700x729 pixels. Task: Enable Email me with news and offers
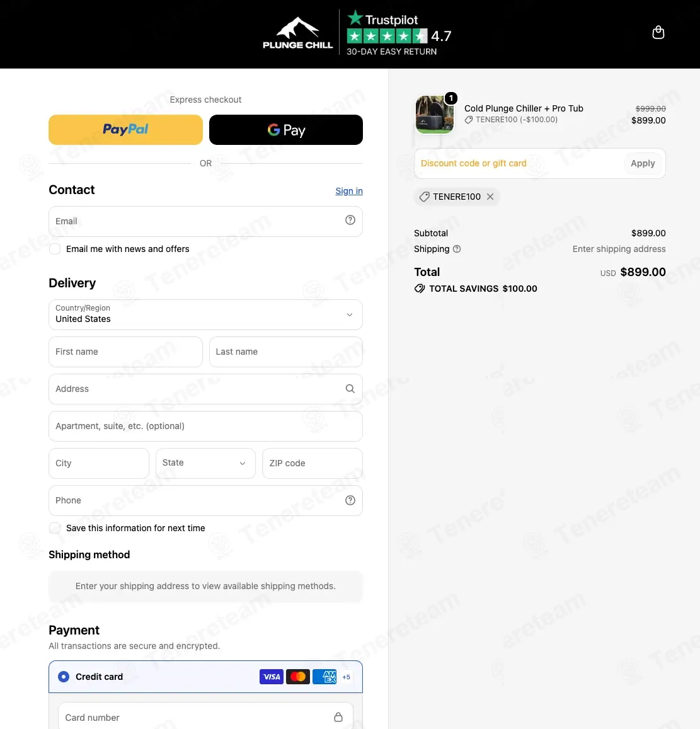coord(55,250)
